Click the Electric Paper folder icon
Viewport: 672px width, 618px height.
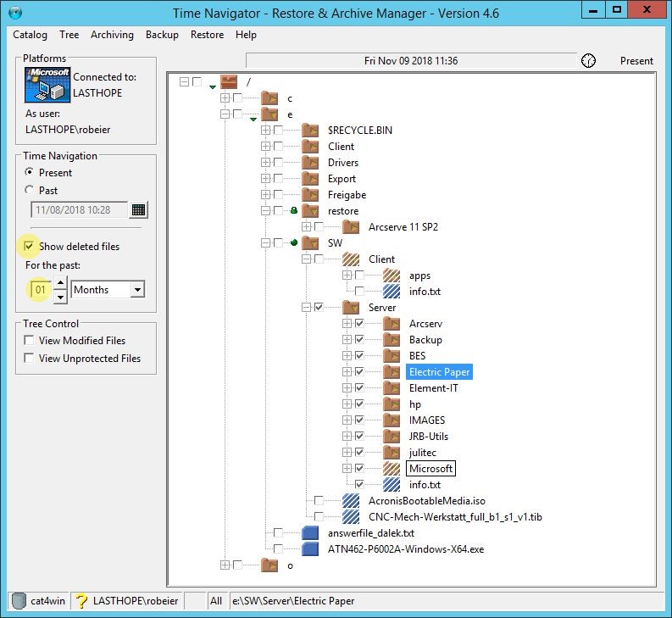392,372
